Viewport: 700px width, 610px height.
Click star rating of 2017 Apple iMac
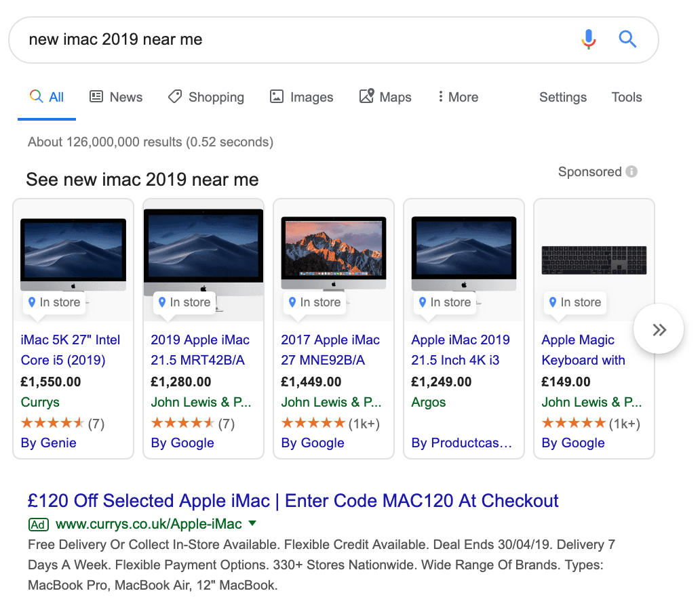[313, 422]
